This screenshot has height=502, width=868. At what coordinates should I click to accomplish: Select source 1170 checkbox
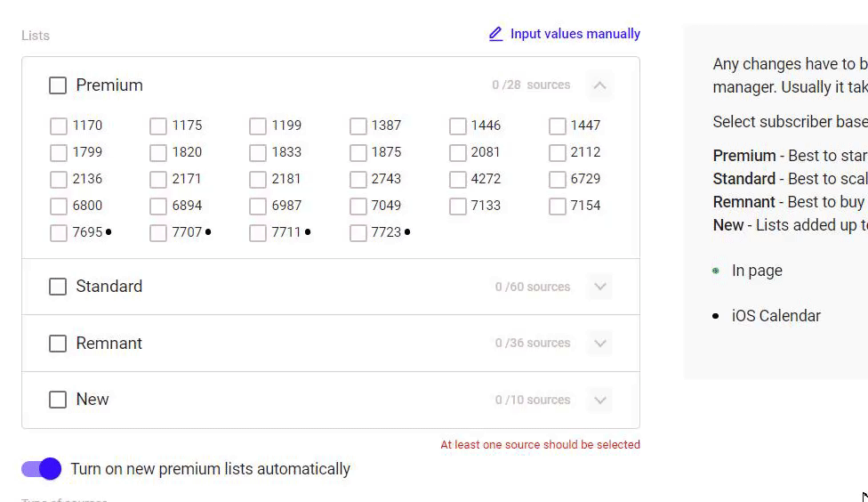point(58,125)
